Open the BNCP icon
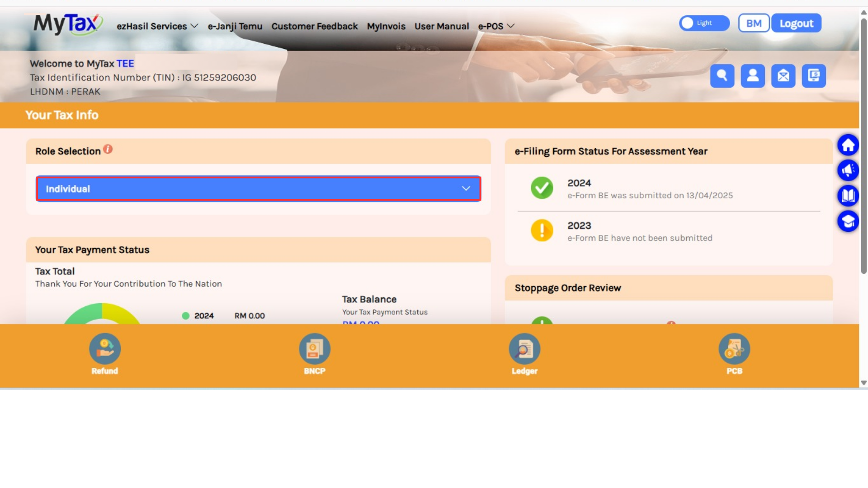This screenshot has height=488, width=868. pyautogui.click(x=314, y=349)
